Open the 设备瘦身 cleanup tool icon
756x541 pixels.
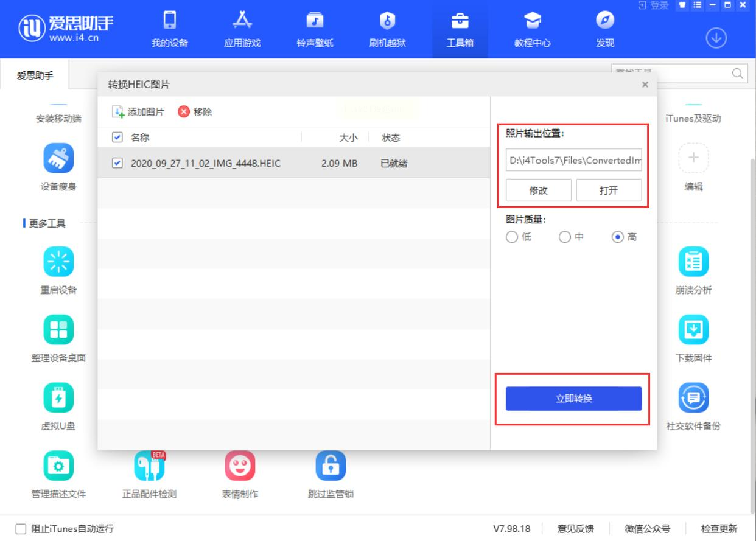(x=58, y=159)
